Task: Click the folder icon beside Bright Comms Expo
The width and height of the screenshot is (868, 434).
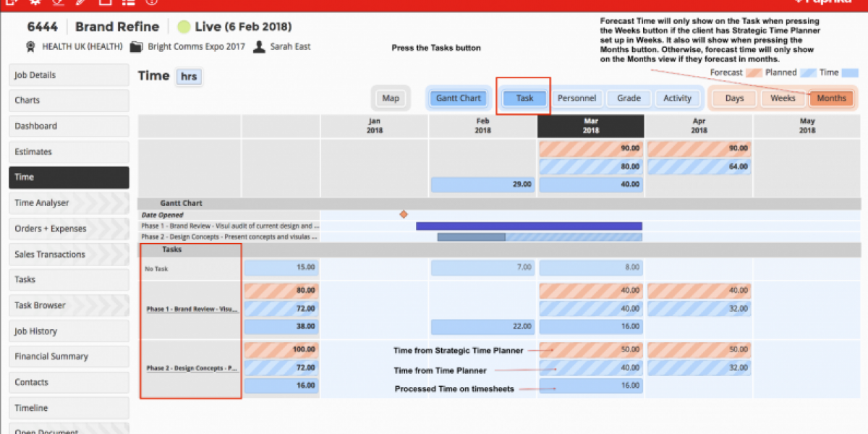Action: (x=136, y=47)
